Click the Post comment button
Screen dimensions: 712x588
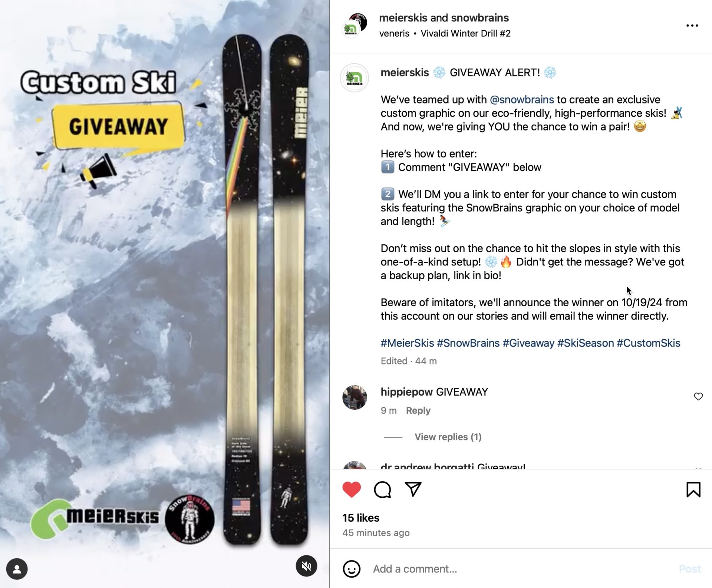tap(689, 569)
